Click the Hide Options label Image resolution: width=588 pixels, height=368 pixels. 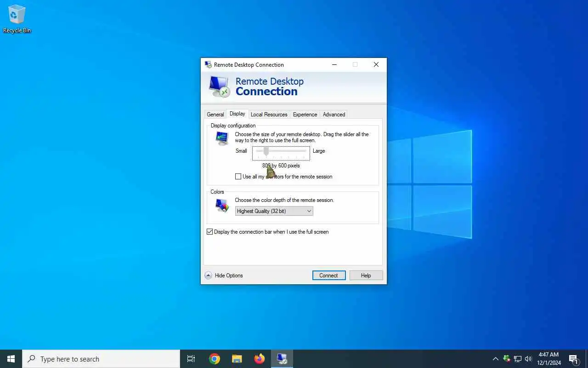tap(229, 276)
